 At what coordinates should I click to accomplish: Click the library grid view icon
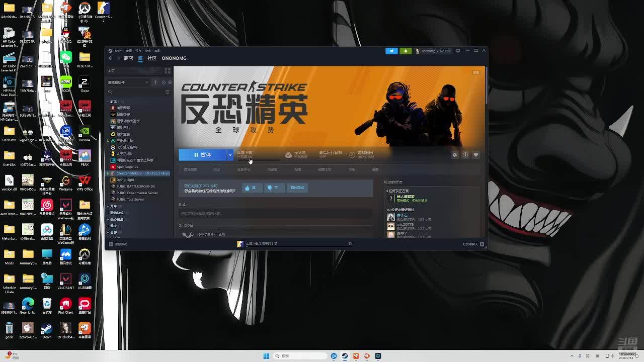(x=168, y=71)
